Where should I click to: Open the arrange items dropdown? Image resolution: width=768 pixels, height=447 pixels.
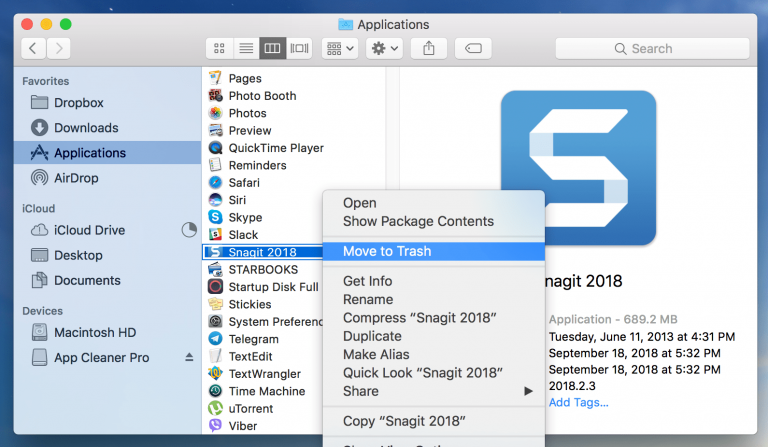pyautogui.click(x=340, y=48)
